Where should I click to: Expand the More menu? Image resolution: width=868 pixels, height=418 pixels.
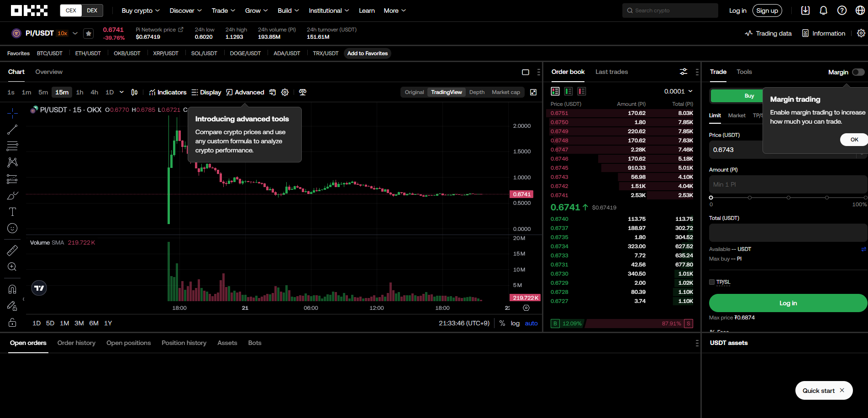(x=395, y=10)
